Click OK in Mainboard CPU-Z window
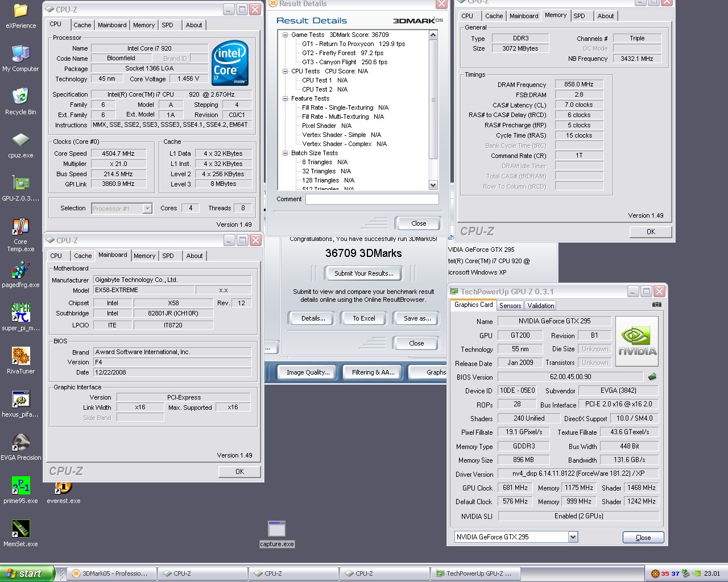The height and width of the screenshot is (582, 728). coord(239,472)
